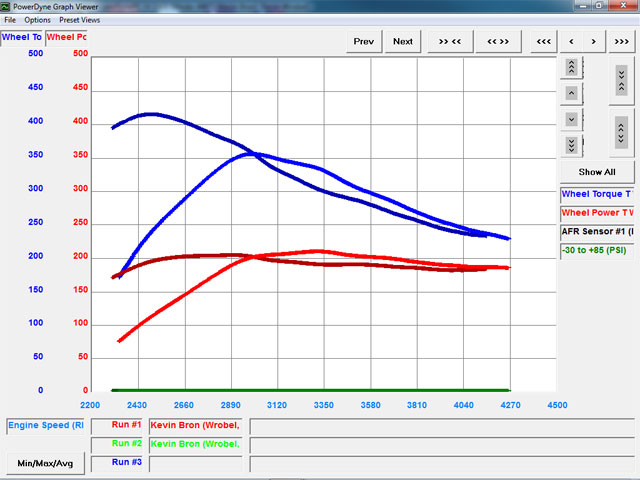Click the Show All button
Image resolution: width=640 pixels, height=480 pixels.
tap(596, 172)
